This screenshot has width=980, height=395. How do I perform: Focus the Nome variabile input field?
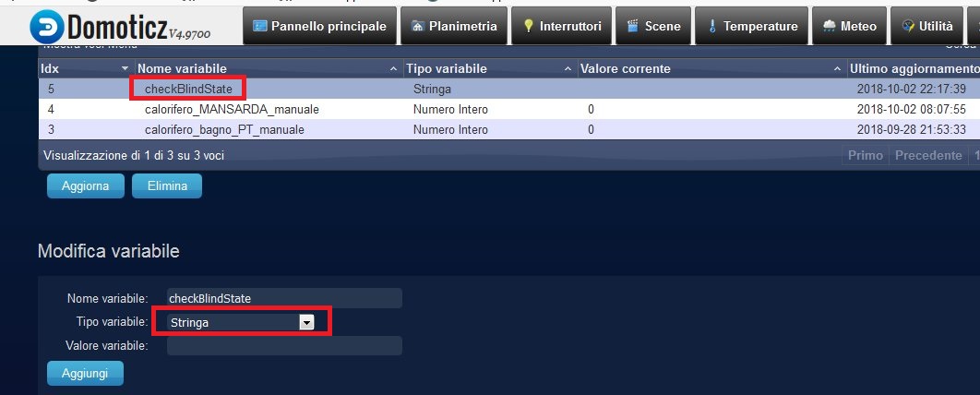284,298
